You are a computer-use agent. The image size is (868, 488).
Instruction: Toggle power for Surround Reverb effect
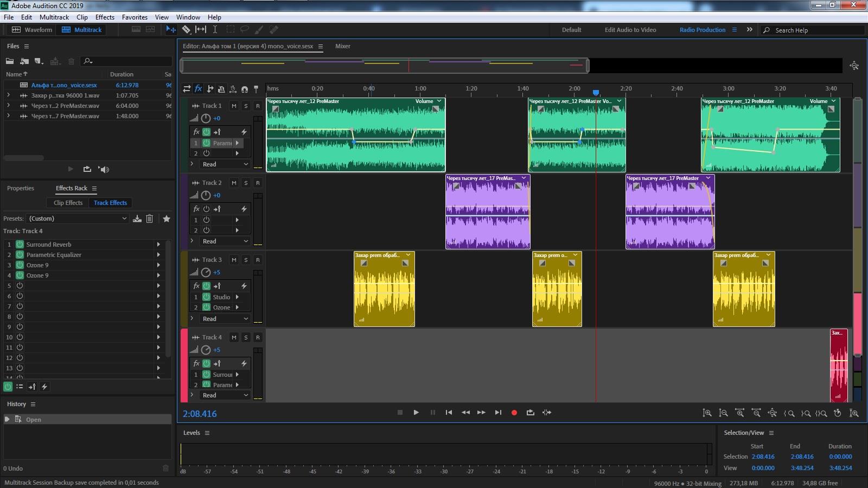[20, 245]
